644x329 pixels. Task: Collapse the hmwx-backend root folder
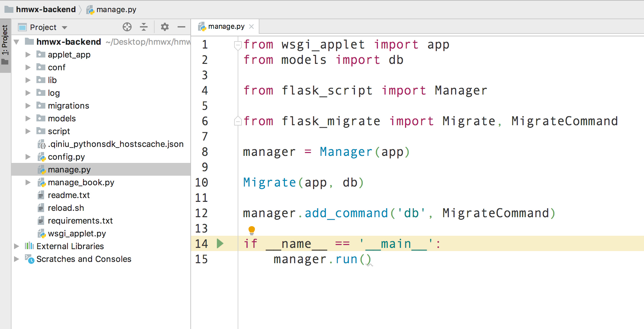coord(17,42)
